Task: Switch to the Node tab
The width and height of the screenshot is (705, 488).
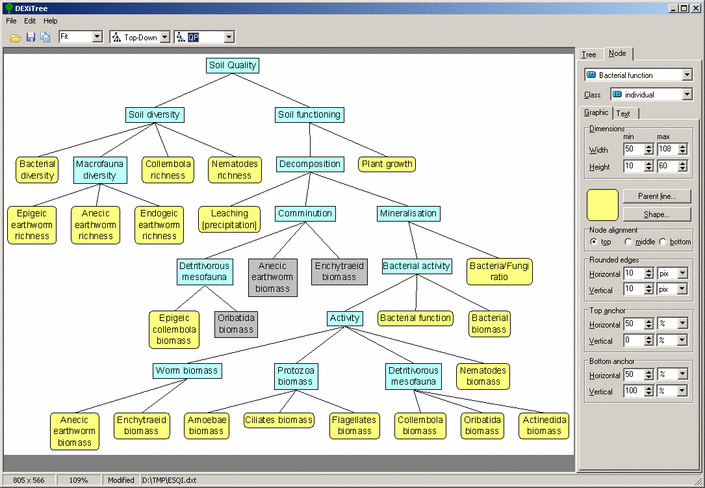Action: pos(617,53)
